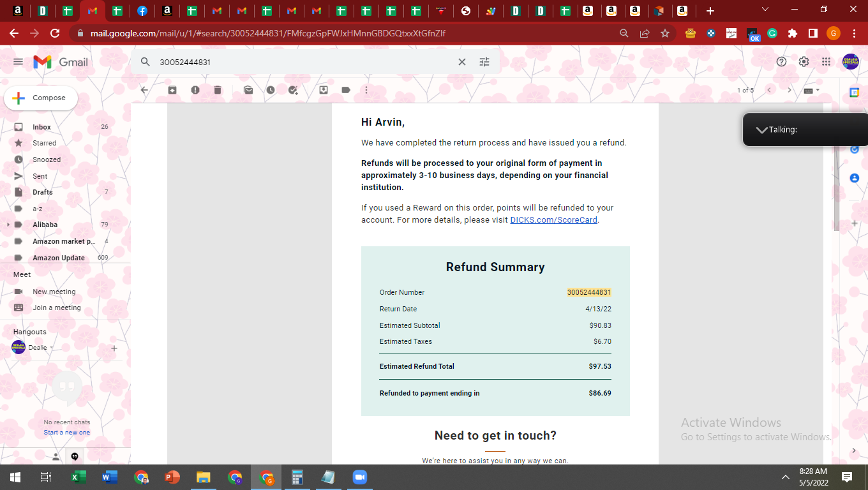This screenshot has width=868, height=490.
Task: Expand the Alibaba label arrow
Action: (8, 225)
